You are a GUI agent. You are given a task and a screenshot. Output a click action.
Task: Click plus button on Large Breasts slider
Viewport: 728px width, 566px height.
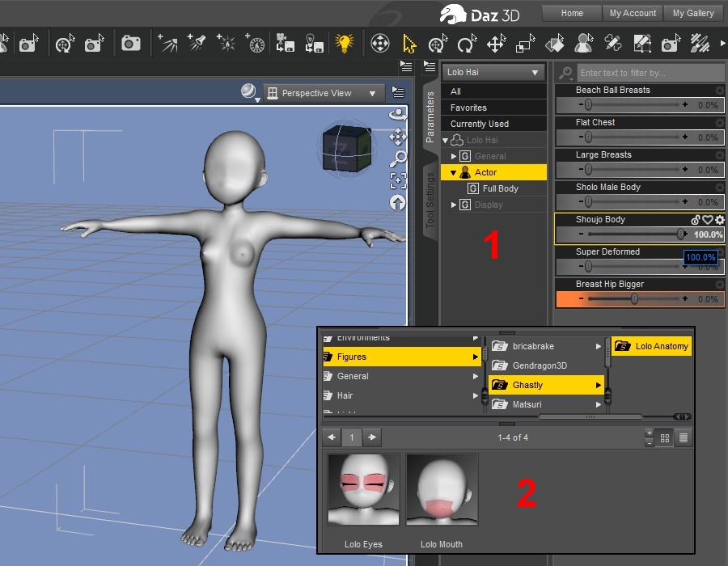click(x=685, y=169)
